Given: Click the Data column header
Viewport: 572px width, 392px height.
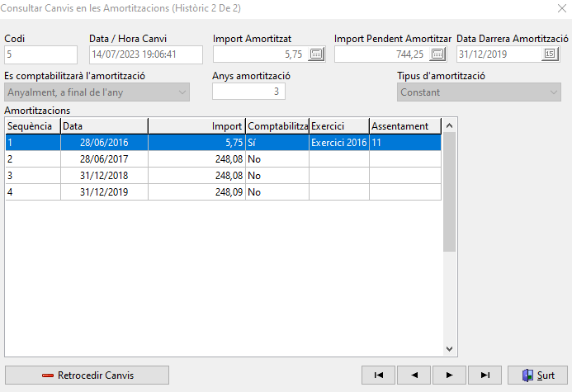Looking at the screenshot, I should click(104, 126).
